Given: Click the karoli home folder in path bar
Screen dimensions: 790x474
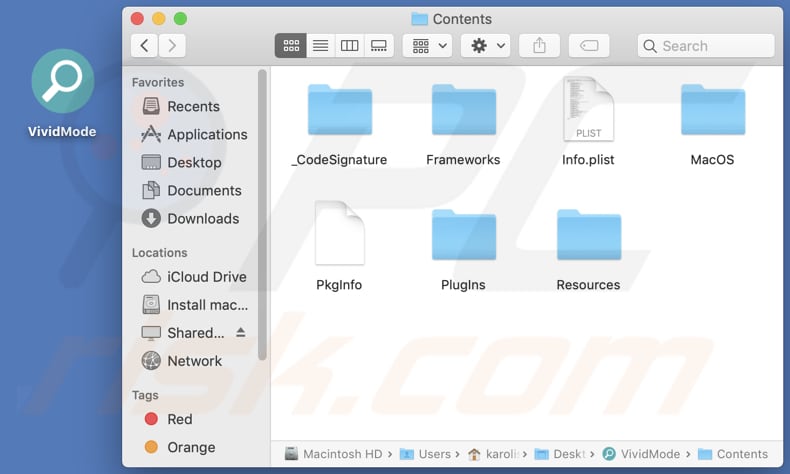Looking at the screenshot, I should coord(492,454).
